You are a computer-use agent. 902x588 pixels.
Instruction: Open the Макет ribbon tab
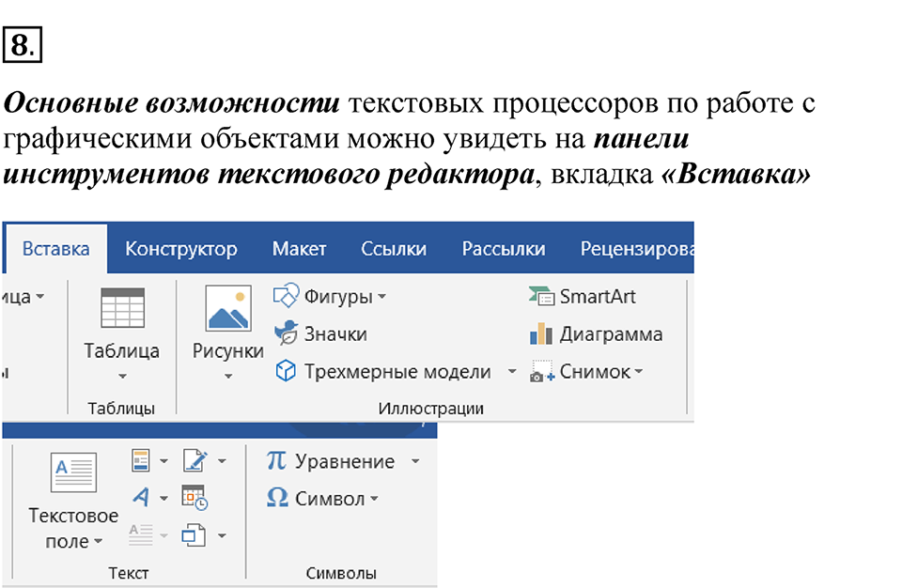tap(299, 249)
